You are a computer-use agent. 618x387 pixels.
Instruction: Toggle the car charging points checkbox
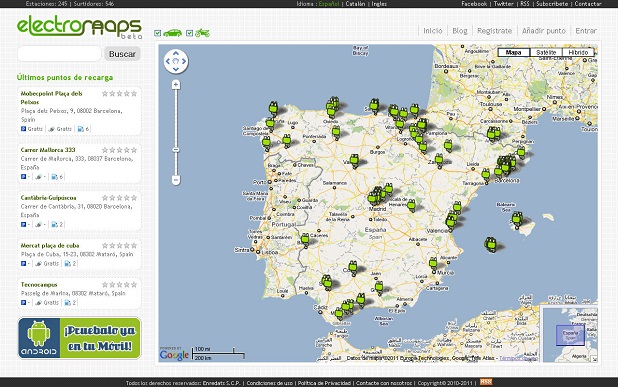pos(158,33)
